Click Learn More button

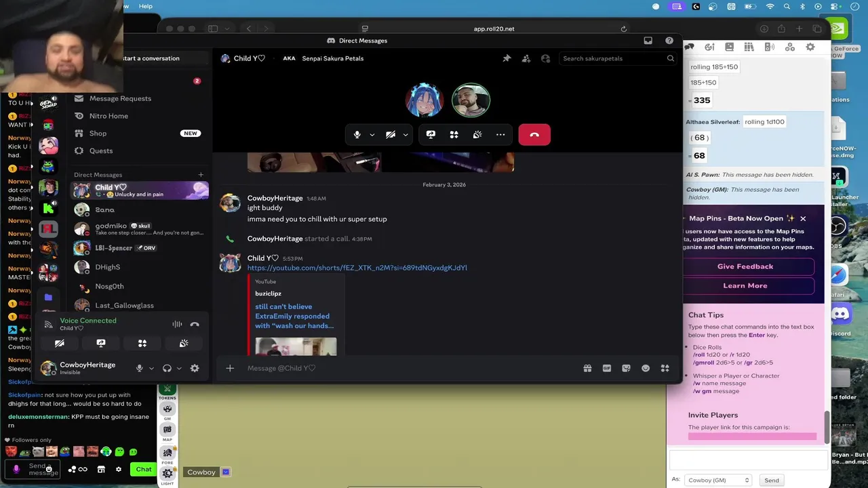(x=745, y=285)
